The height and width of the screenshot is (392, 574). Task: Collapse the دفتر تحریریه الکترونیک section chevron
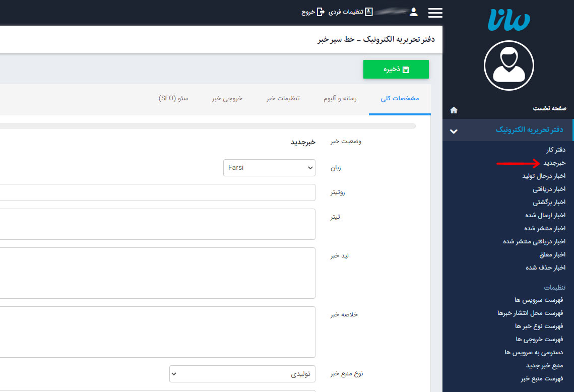tap(454, 129)
